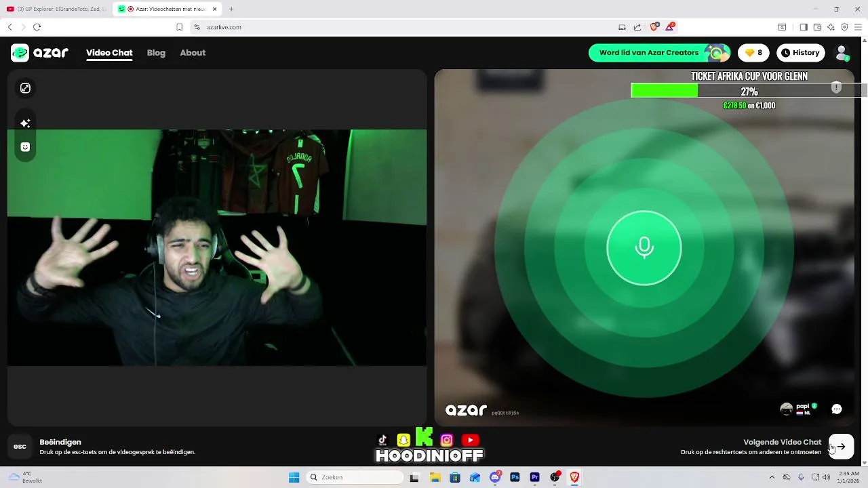The height and width of the screenshot is (488, 868).
Task: Click the Zoeken taskbar search box
Action: tap(355, 477)
